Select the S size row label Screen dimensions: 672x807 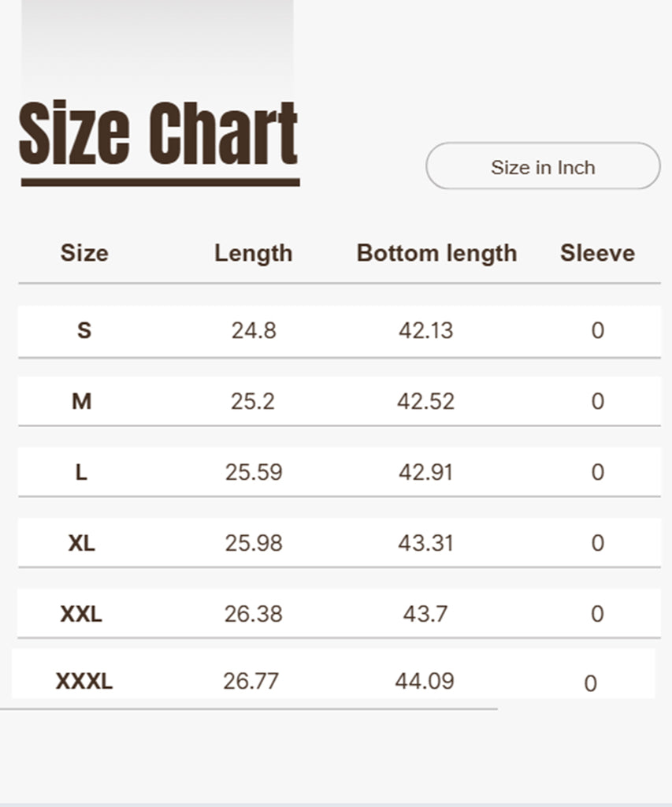click(84, 330)
